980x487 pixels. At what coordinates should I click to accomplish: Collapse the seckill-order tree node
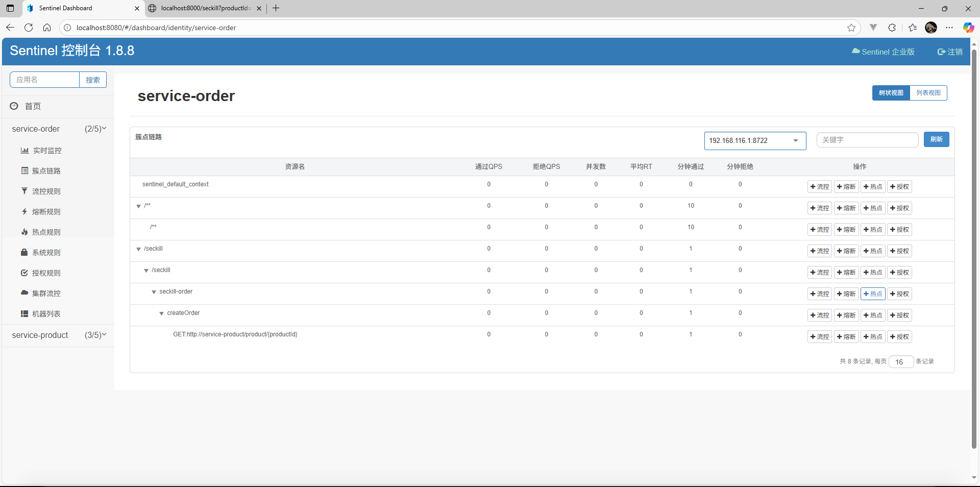pyautogui.click(x=154, y=292)
